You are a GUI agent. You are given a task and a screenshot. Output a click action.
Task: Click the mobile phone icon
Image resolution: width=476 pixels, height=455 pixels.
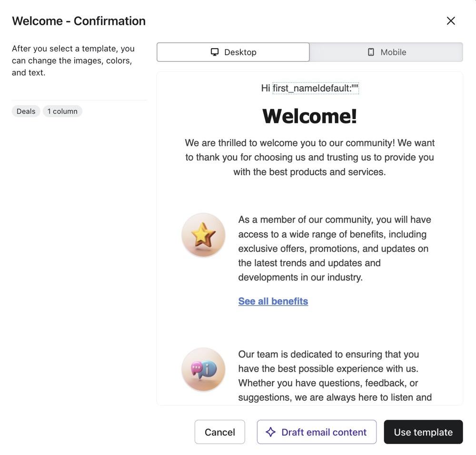tap(371, 52)
